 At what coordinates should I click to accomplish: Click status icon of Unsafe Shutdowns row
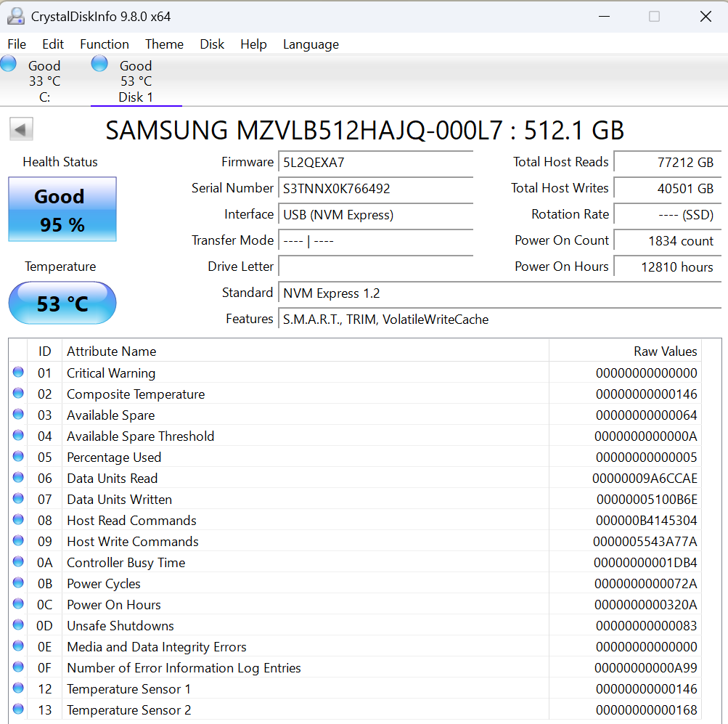[18, 625]
